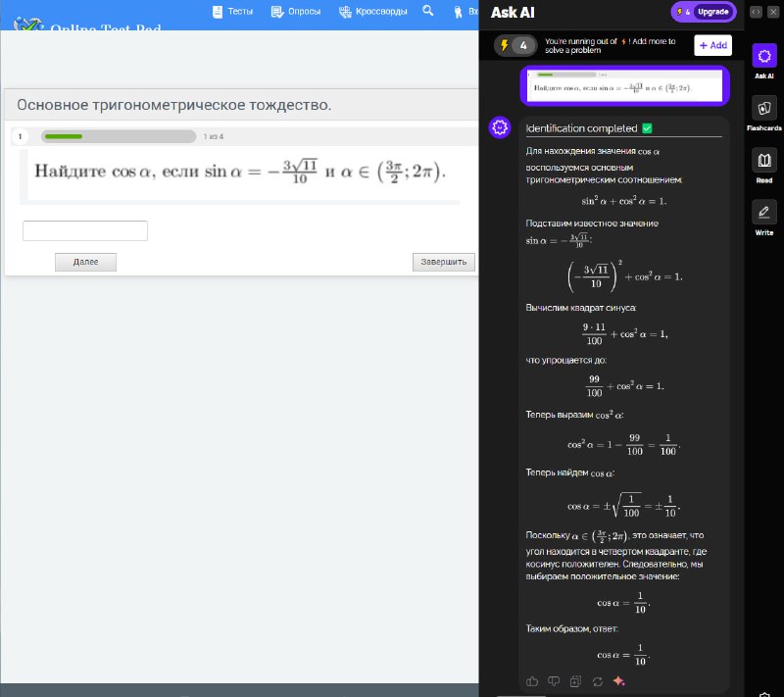Open the Тесты menu item
The width and height of the screenshot is (784, 697).
pos(232,12)
